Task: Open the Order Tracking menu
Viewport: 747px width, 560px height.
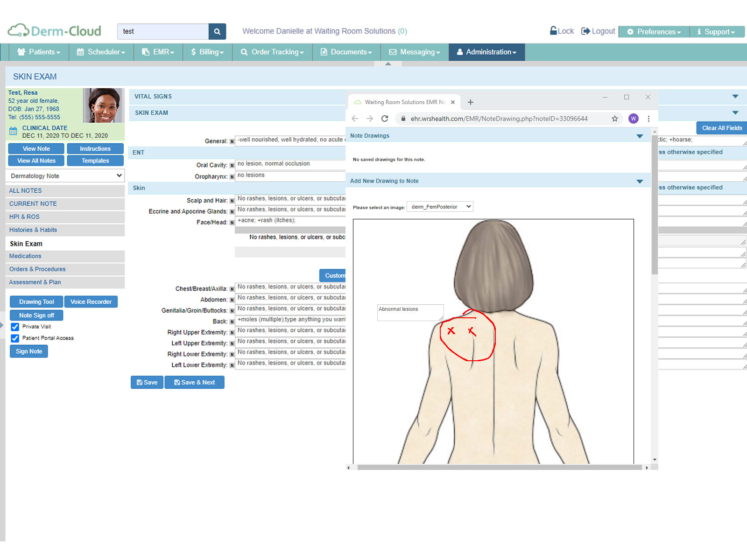Action: (x=272, y=52)
